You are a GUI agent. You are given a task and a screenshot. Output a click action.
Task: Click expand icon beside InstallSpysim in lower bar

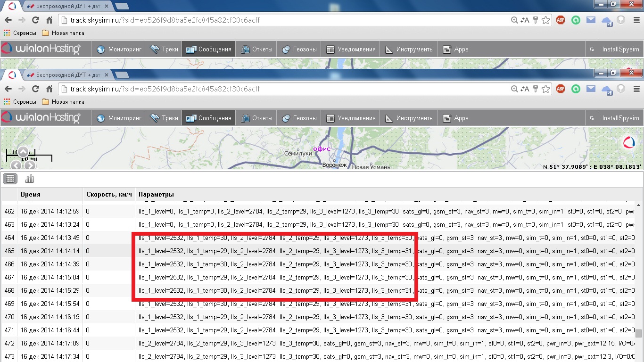pyautogui.click(x=592, y=118)
